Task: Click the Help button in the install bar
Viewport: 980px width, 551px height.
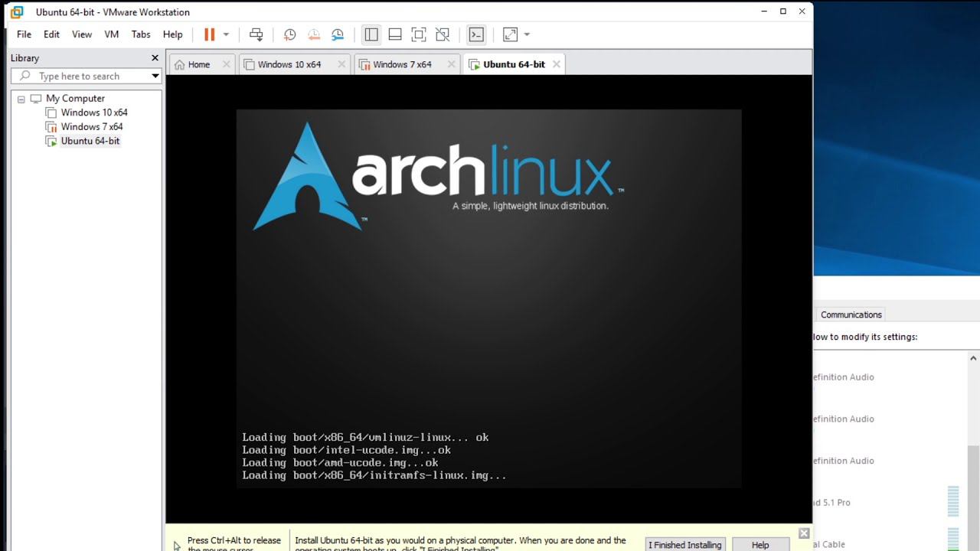Action: 760,544
